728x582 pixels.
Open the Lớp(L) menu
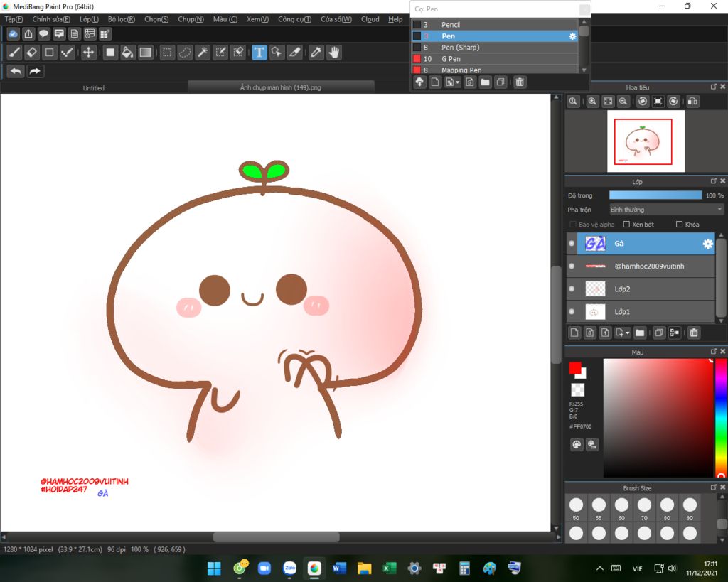coord(89,19)
